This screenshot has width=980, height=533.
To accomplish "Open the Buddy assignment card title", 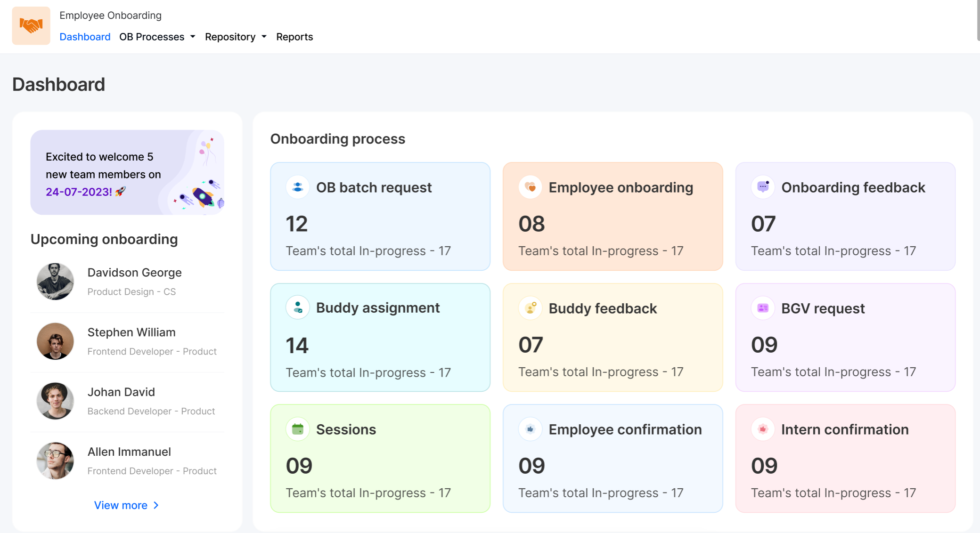I will coord(378,308).
